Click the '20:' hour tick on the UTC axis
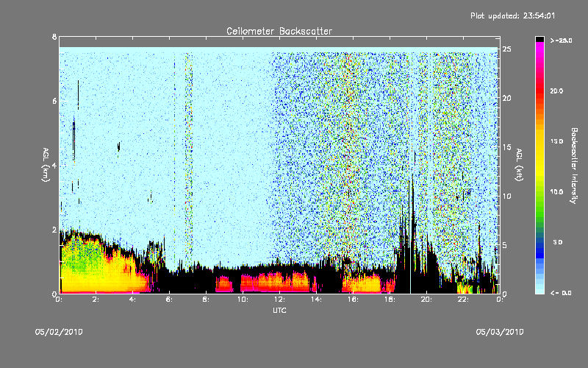Screen dimensions: 588x368 [427, 300]
